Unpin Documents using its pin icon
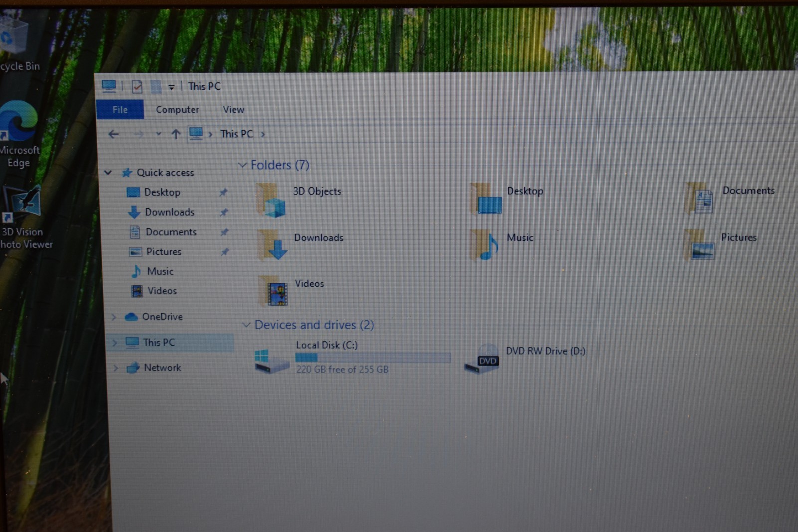798x532 pixels. 225,232
